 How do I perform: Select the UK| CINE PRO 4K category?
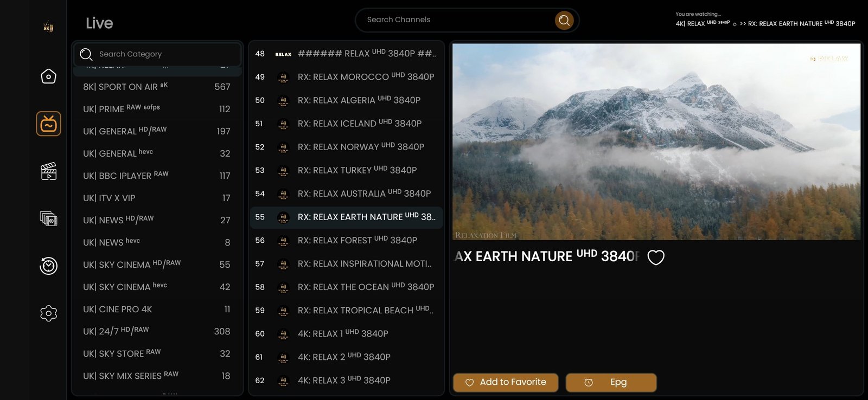click(156, 309)
